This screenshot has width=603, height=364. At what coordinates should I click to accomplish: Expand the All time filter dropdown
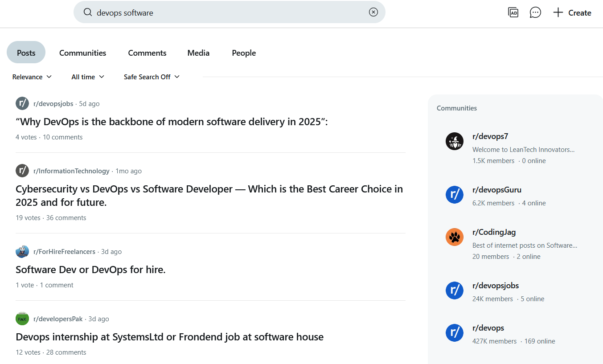coord(88,77)
